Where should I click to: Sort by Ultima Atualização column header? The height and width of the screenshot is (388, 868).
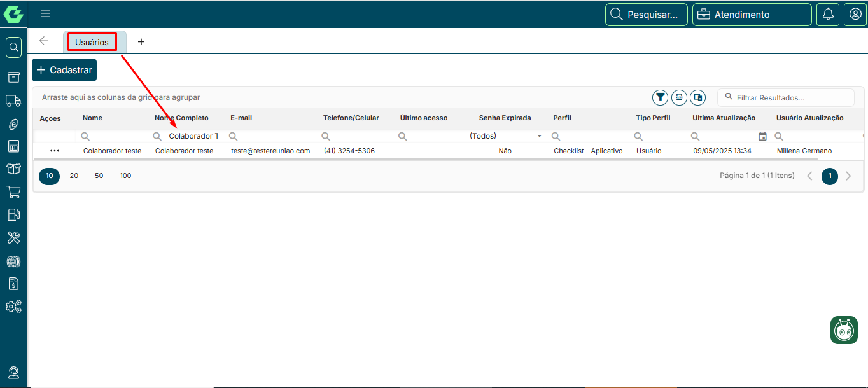[724, 118]
